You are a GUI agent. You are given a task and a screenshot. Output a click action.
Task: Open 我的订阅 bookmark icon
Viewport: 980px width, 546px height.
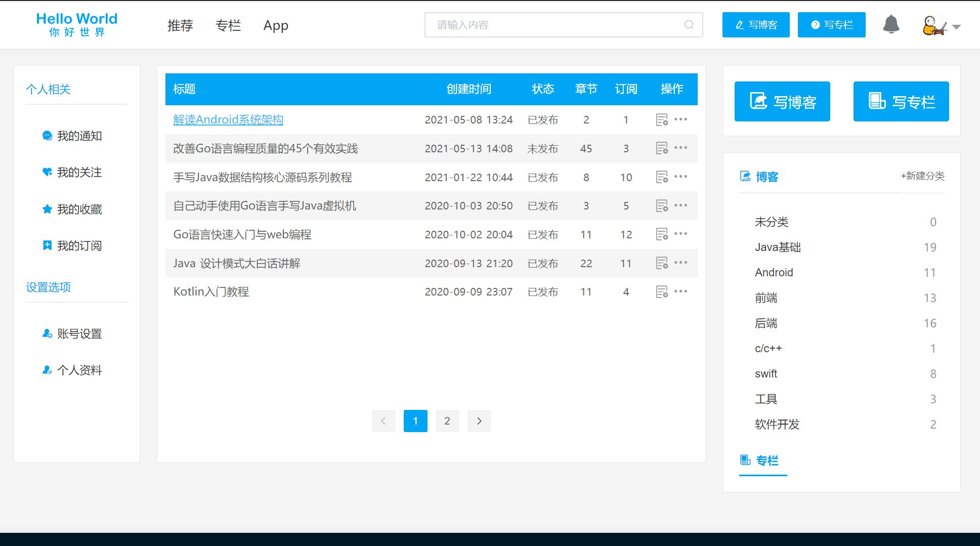(47, 245)
